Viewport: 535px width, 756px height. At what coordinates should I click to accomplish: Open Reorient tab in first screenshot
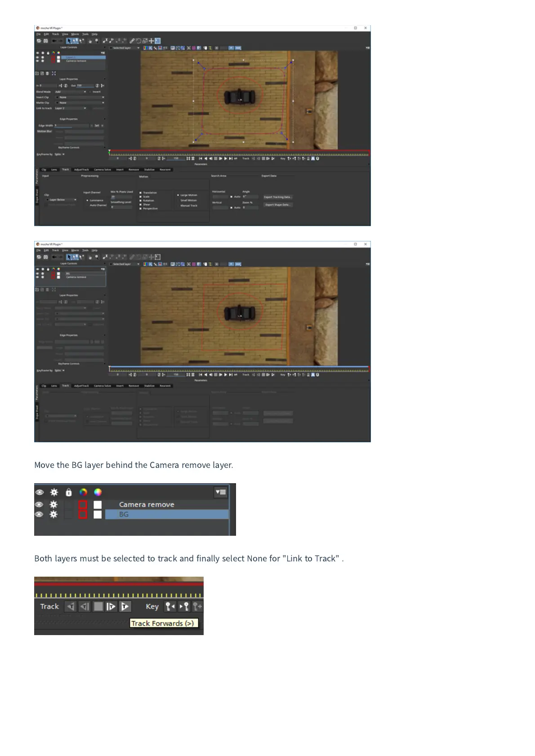[165, 169]
